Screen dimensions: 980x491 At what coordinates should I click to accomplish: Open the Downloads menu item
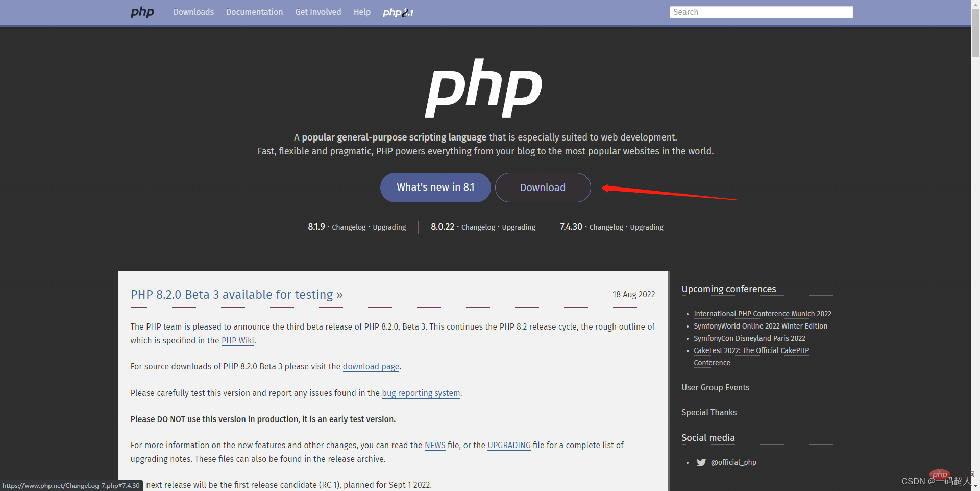click(x=193, y=12)
